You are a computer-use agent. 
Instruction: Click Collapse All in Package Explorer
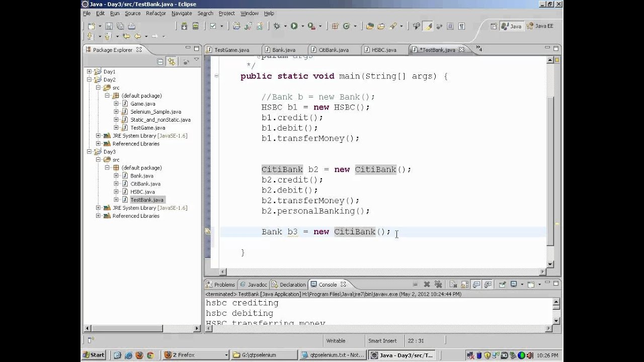(x=160, y=61)
